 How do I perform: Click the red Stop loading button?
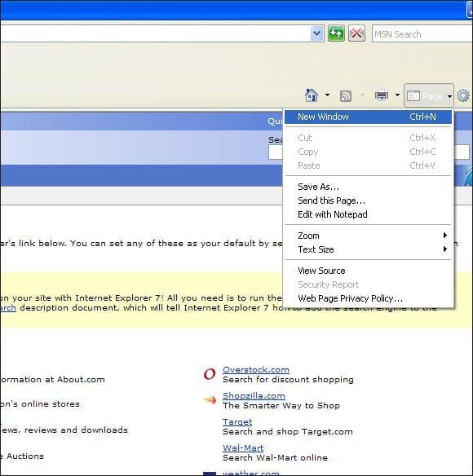[x=356, y=33]
